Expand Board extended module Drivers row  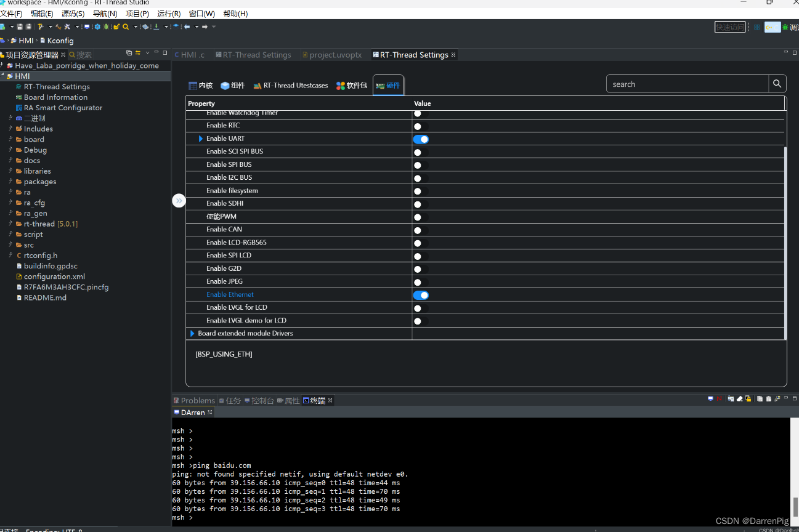click(x=192, y=334)
